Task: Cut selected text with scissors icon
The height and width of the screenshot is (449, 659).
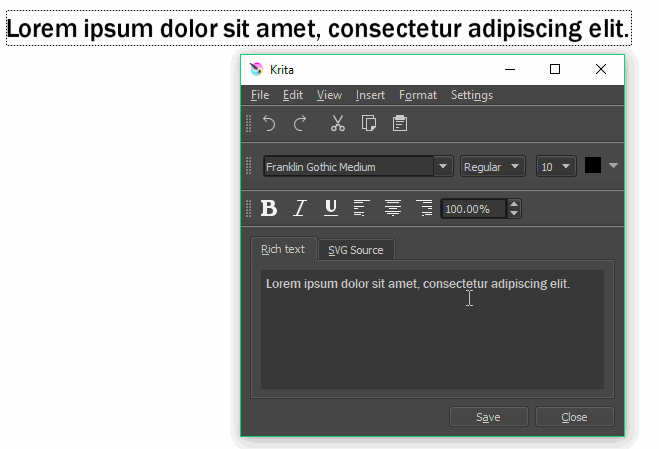Action: click(x=337, y=124)
